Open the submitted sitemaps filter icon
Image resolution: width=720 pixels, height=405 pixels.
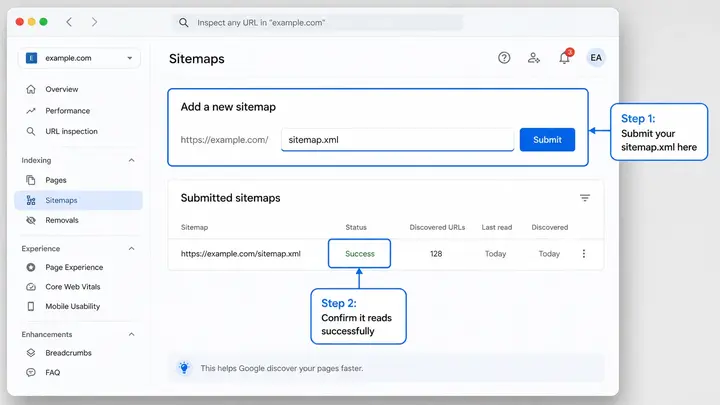point(585,198)
